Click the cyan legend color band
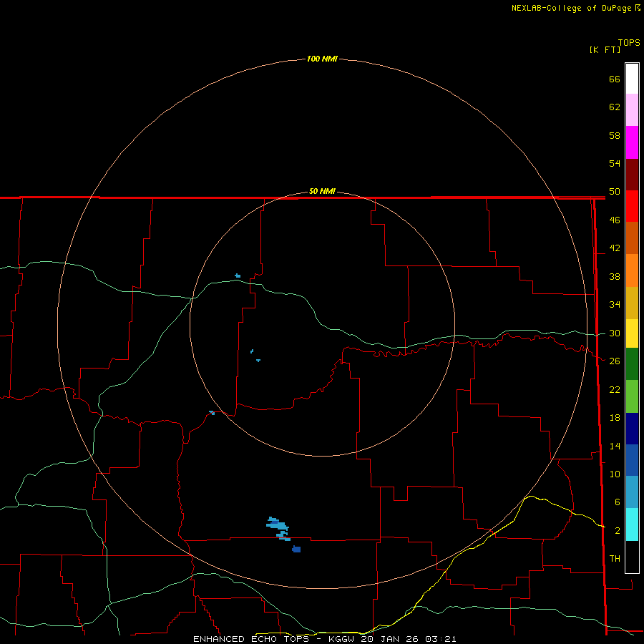644x644 pixels. (x=632, y=525)
